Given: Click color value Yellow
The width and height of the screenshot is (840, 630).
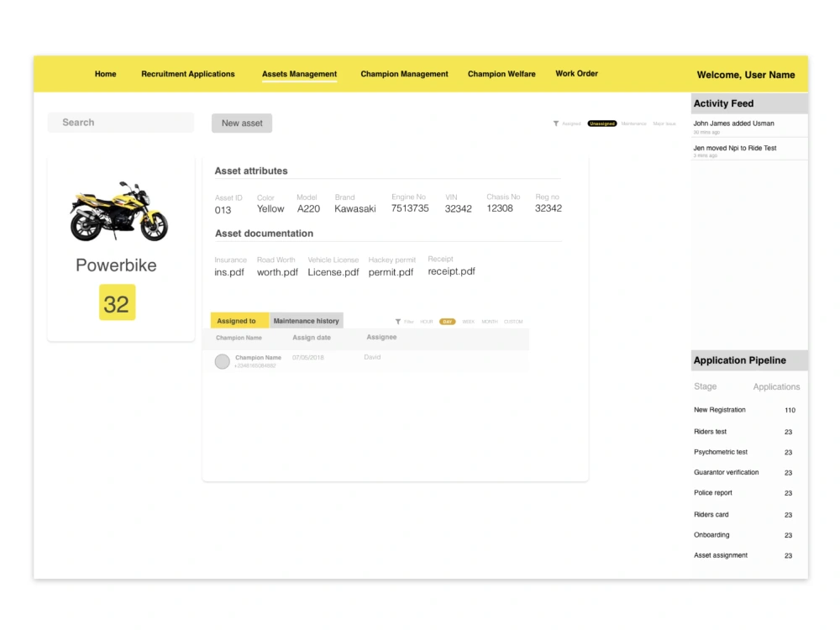Looking at the screenshot, I should (x=270, y=209).
